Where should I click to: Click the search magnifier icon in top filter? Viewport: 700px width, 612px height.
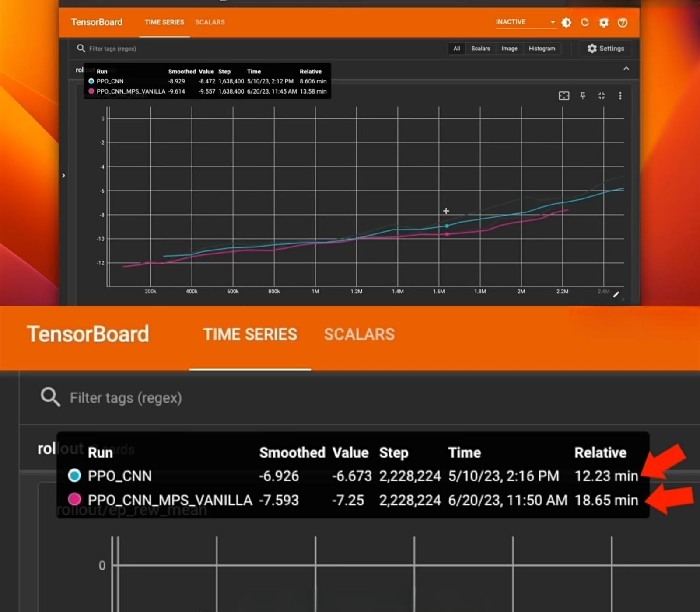point(81,48)
